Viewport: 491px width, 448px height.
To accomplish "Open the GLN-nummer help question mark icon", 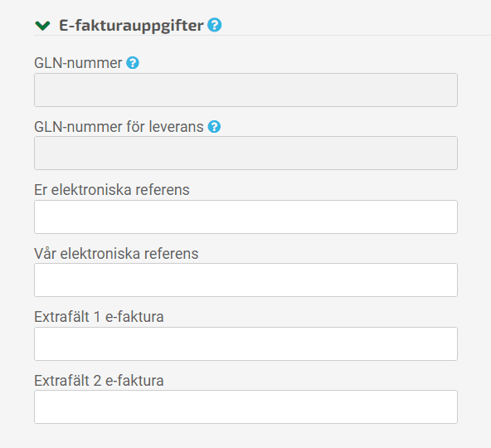I will click(x=133, y=63).
